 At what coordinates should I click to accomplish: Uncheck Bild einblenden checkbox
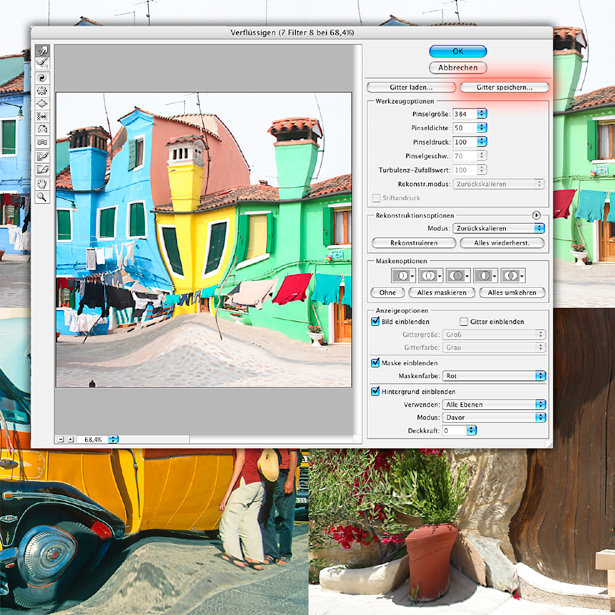(376, 322)
